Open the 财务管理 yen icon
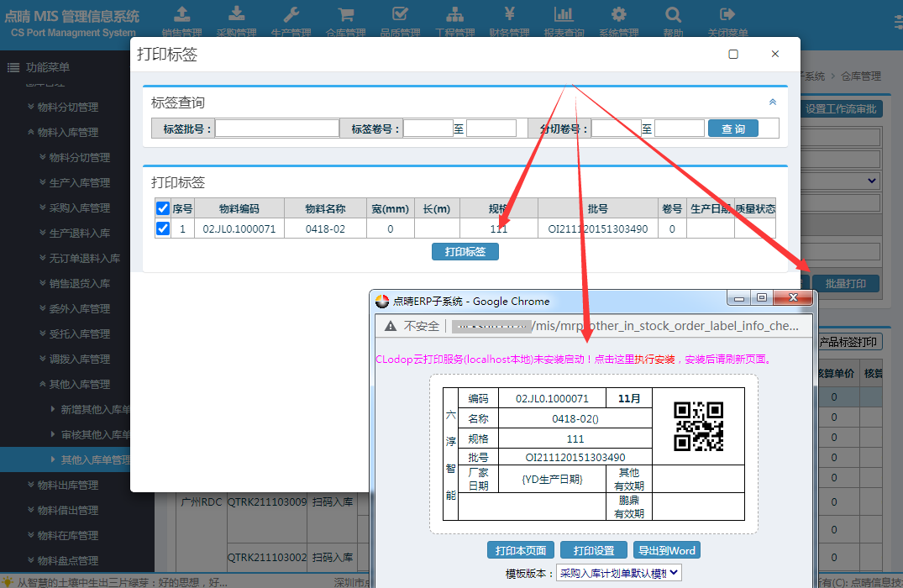Viewport: 903px width, 588px height. point(509,14)
